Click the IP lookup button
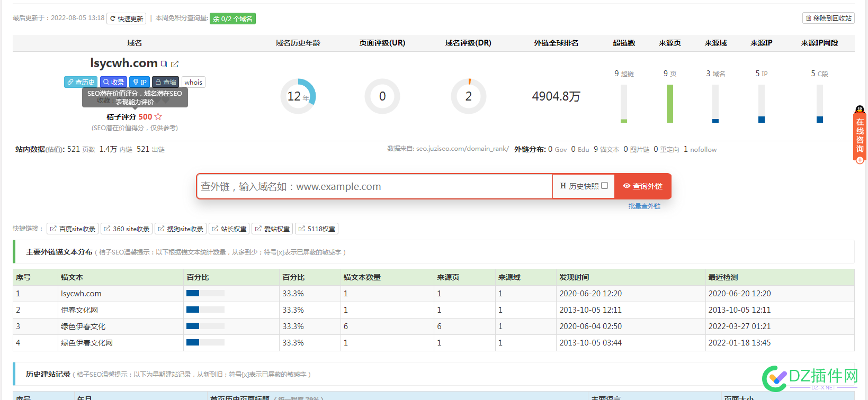 [x=140, y=82]
